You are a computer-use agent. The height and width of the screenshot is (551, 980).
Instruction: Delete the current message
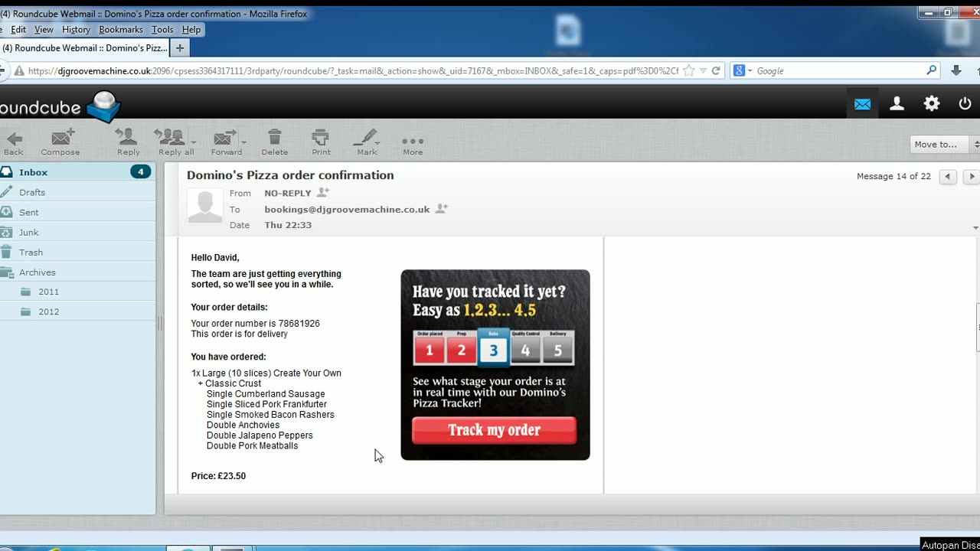point(275,142)
